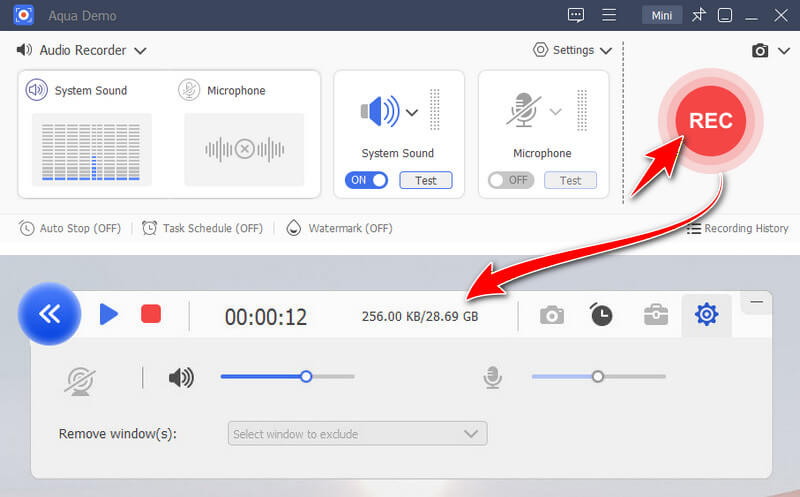
Task: Click the muted Microphone circular icon in left panel
Action: tap(189, 90)
